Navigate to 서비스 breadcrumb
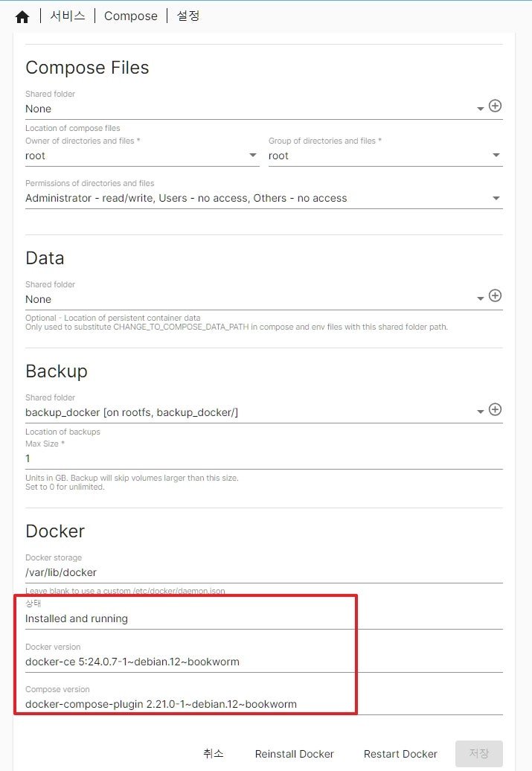The width and height of the screenshot is (532, 771). tap(68, 16)
